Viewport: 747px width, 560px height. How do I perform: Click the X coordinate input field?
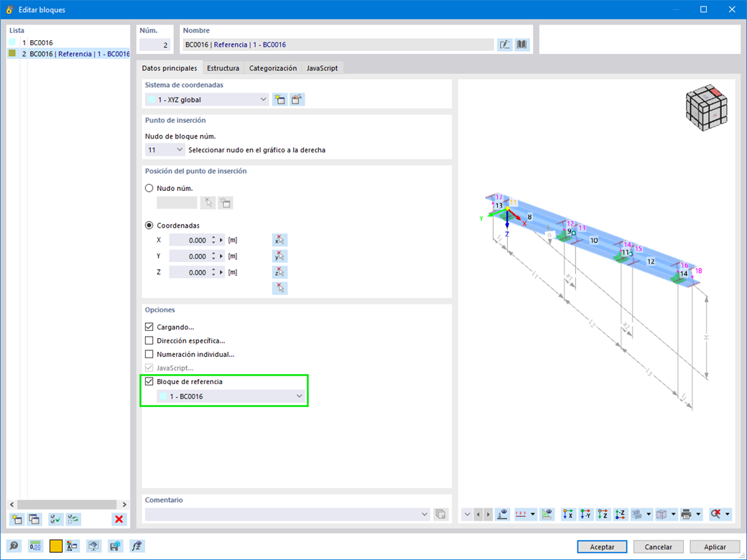190,240
